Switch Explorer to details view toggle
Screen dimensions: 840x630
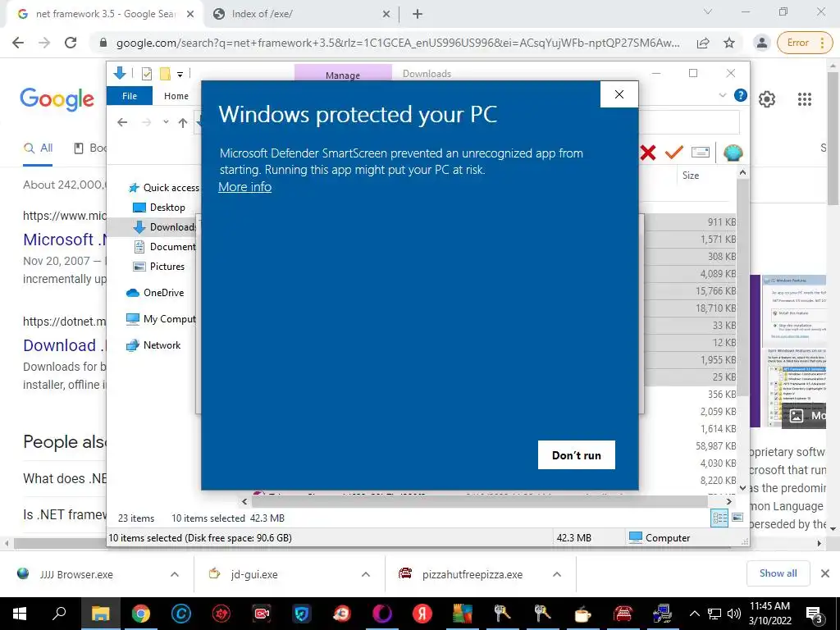point(719,518)
